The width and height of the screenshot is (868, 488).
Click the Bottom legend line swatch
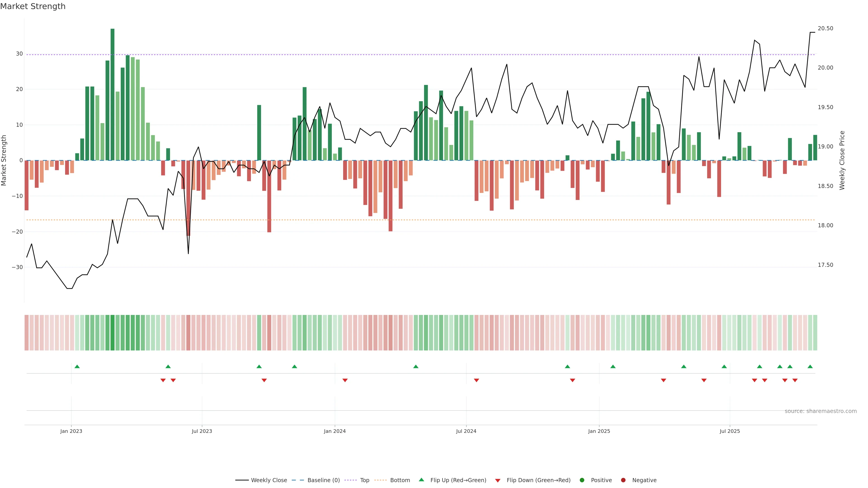380,480
